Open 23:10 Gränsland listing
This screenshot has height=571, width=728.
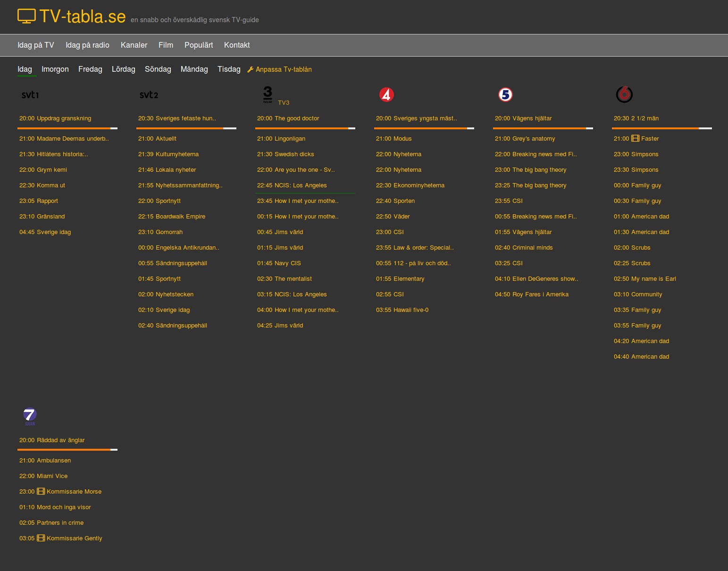42,217
